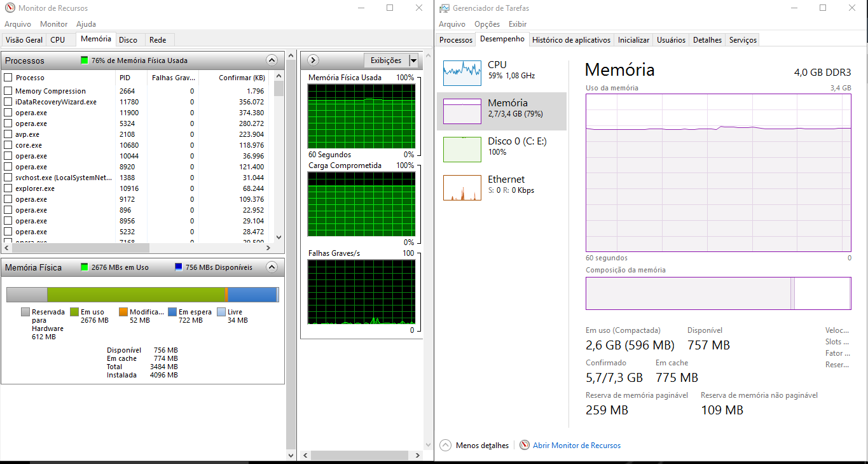Tick the iDataRecoveryWizard.exe checkbox
The width and height of the screenshot is (868, 464).
[x=8, y=102]
